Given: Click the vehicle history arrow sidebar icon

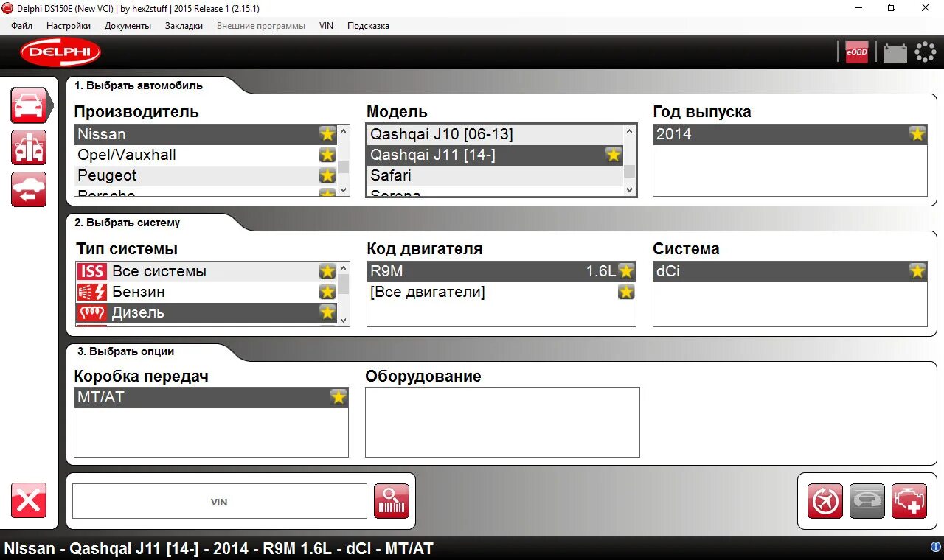Looking at the screenshot, I should pyautogui.click(x=29, y=189).
